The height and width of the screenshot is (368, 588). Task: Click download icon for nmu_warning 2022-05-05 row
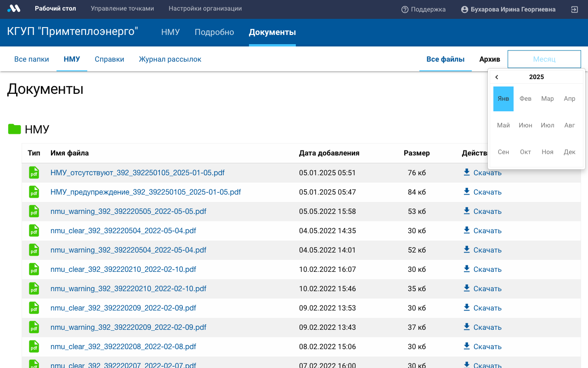tap(467, 211)
